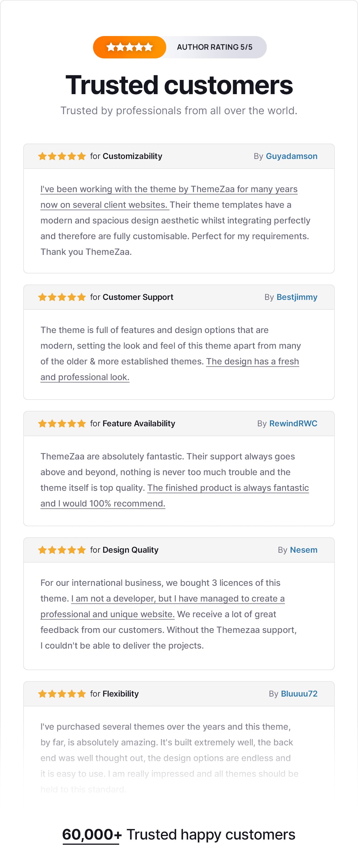Click the Customizability review header label
The image size is (358, 868).
coord(132,156)
